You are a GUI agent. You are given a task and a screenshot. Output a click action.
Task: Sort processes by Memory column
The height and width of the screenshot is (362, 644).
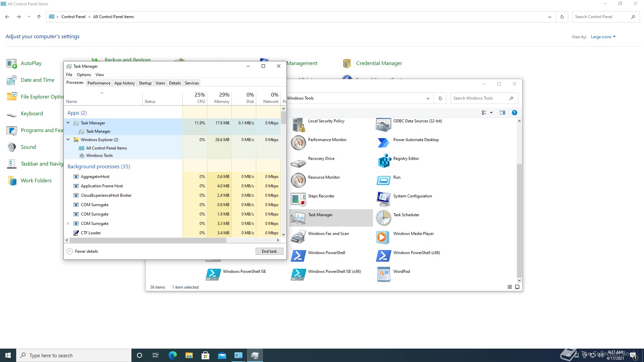(219, 98)
